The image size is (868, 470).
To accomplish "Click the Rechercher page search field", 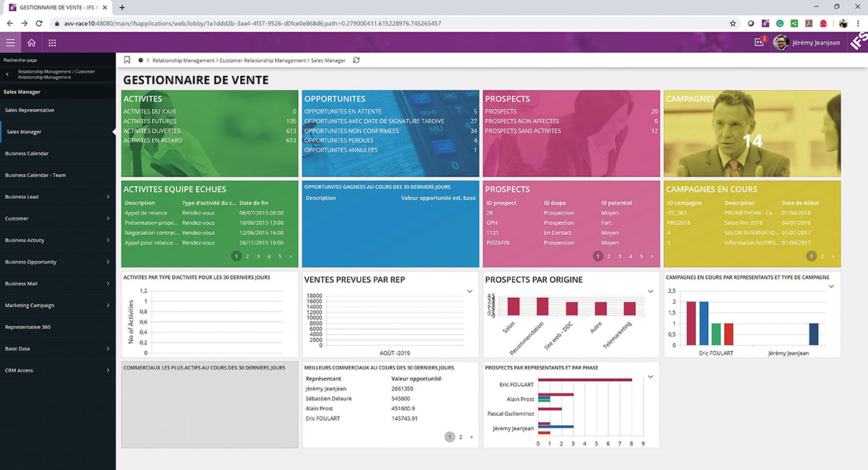I will (x=58, y=59).
